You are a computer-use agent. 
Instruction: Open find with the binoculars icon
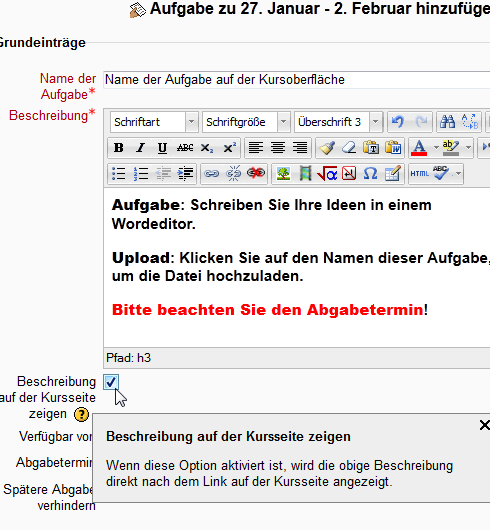[447, 122]
